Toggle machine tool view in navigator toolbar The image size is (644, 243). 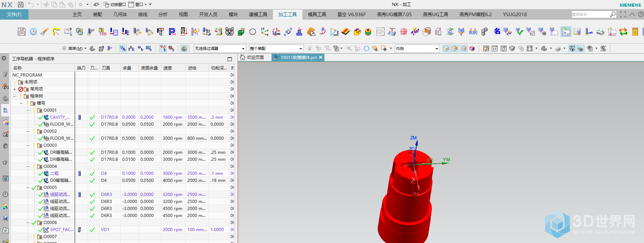131,48
